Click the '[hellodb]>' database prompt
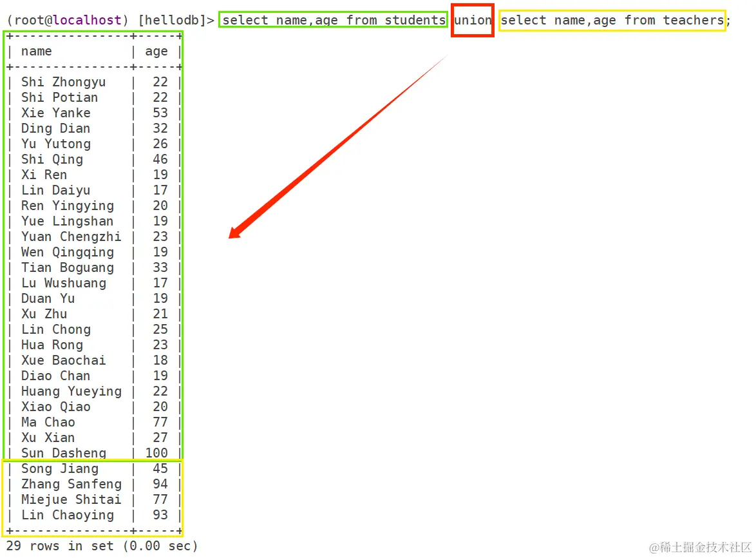Viewport: 756px width, 558px height. [x=176, y=20]
